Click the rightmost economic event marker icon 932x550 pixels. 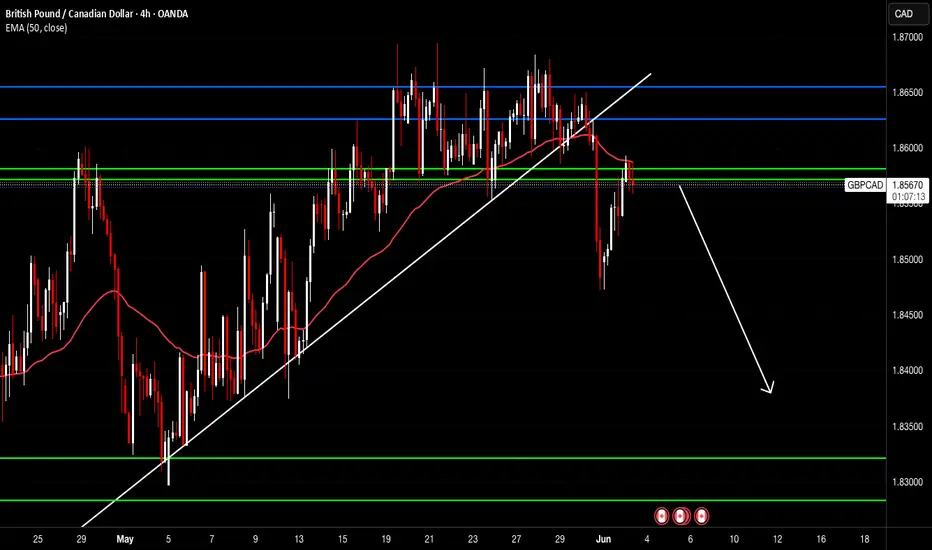tap(701, 516)
